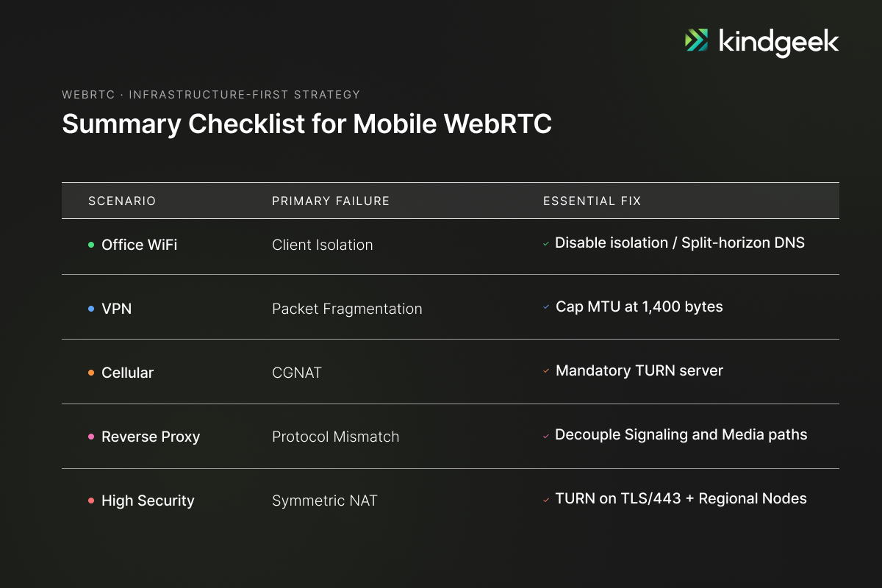Click the Symmetric NAT cell
882x588 pixels.
[x=324, y=501]
